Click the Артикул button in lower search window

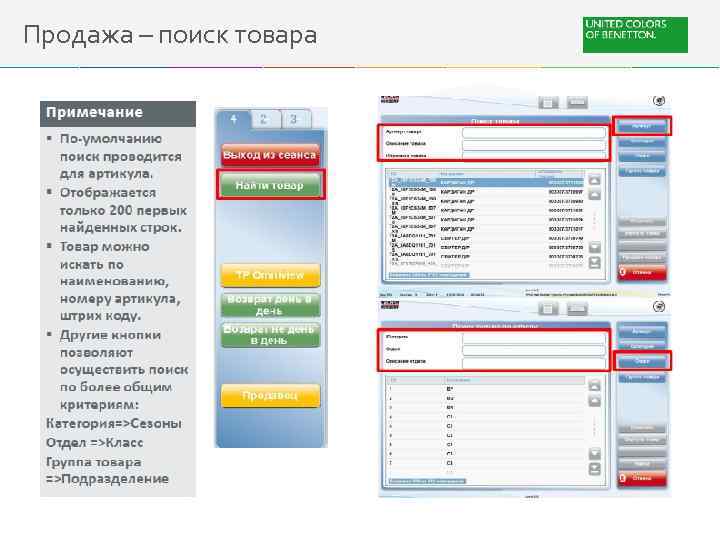click(x=641, y=331)
